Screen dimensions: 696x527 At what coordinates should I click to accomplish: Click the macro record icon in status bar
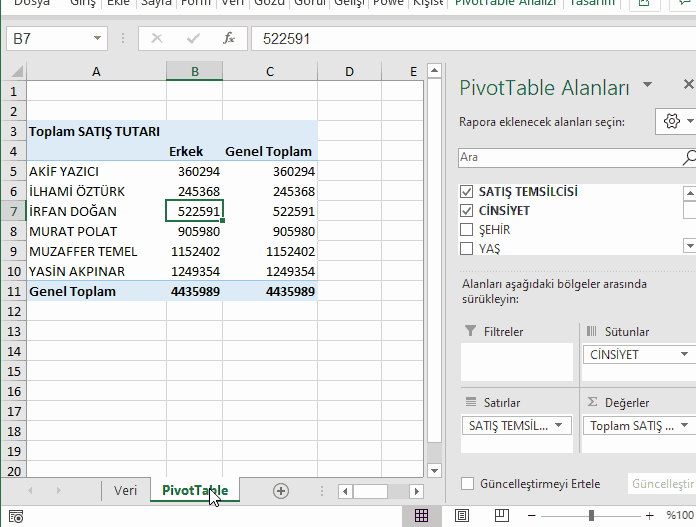coord(16,516)
